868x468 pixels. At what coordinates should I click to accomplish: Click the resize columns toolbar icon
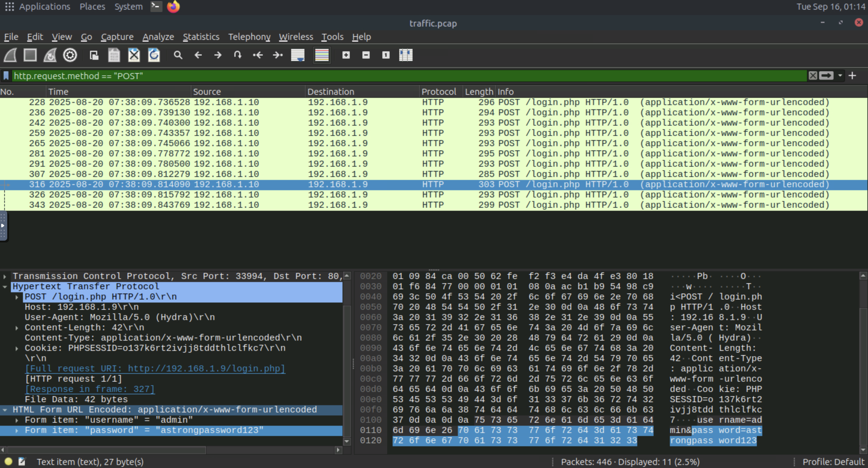point(406,55)
